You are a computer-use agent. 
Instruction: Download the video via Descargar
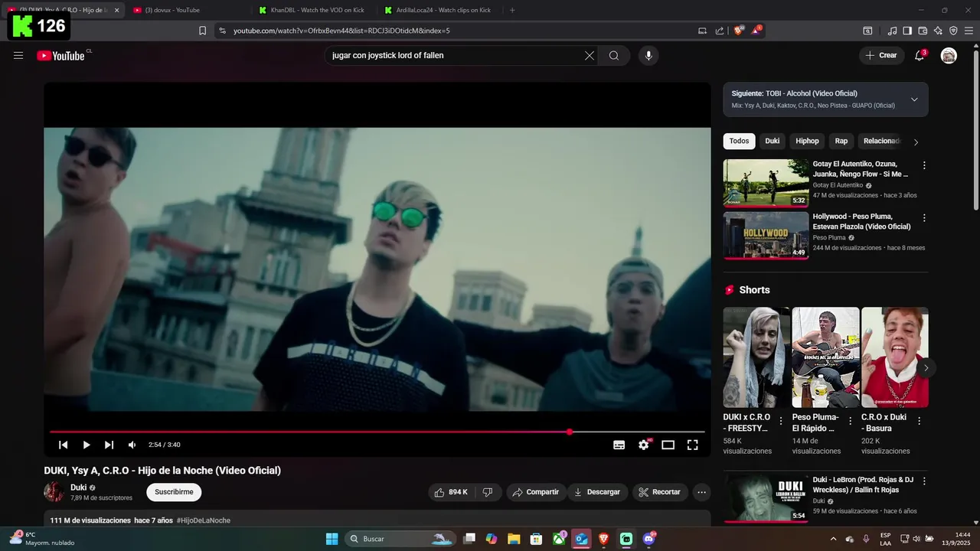click(597, 492)
